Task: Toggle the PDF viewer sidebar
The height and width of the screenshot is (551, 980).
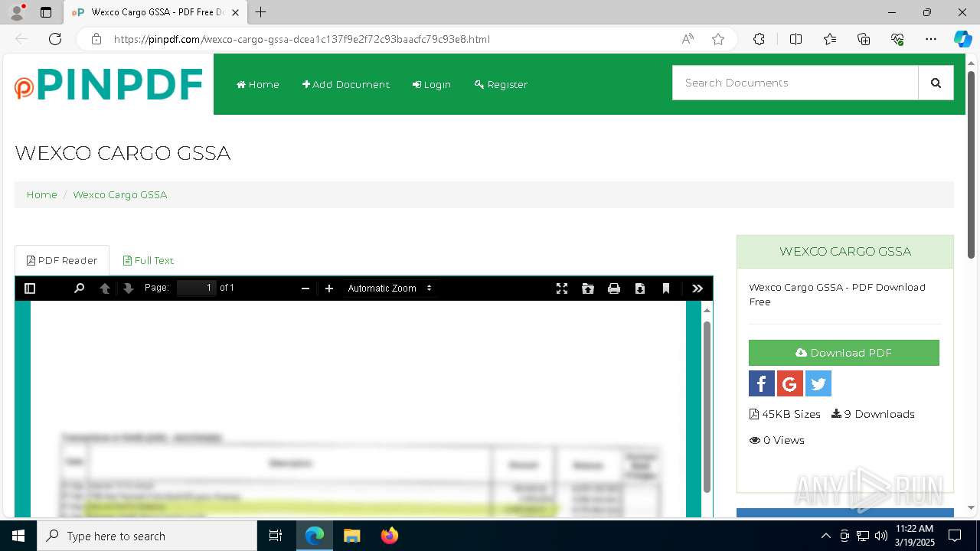Action: coord(30,289)
